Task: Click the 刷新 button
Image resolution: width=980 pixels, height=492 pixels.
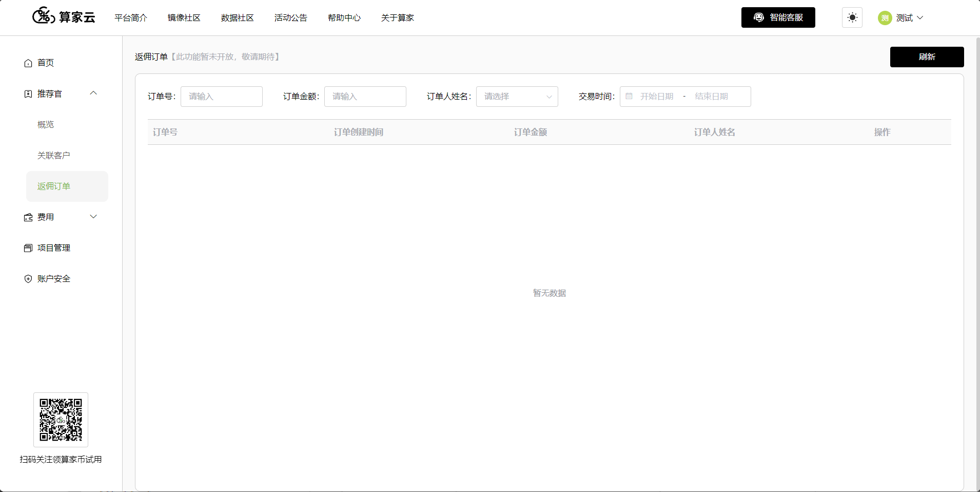Action: pyautogui.click(x=927, y=57)
